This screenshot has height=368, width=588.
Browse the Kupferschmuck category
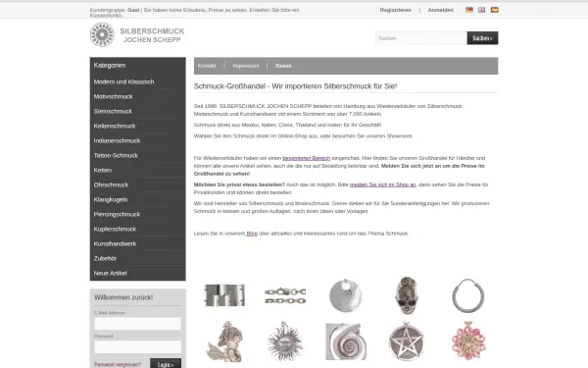[x=115, y=229]
